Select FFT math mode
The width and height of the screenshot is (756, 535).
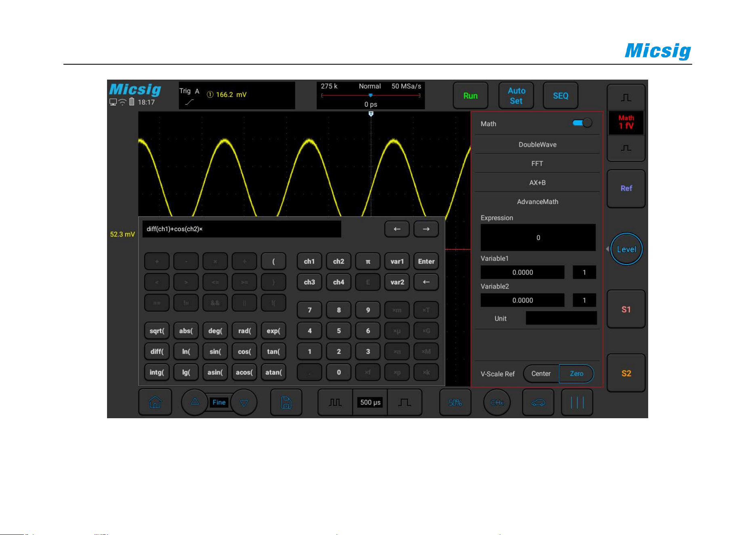click(537, 164)
